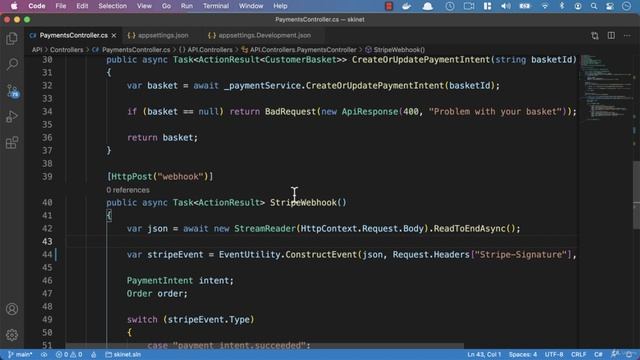Open the Run menu
The height and width of the screenshot is (360, 640).
tap(187, 6)
